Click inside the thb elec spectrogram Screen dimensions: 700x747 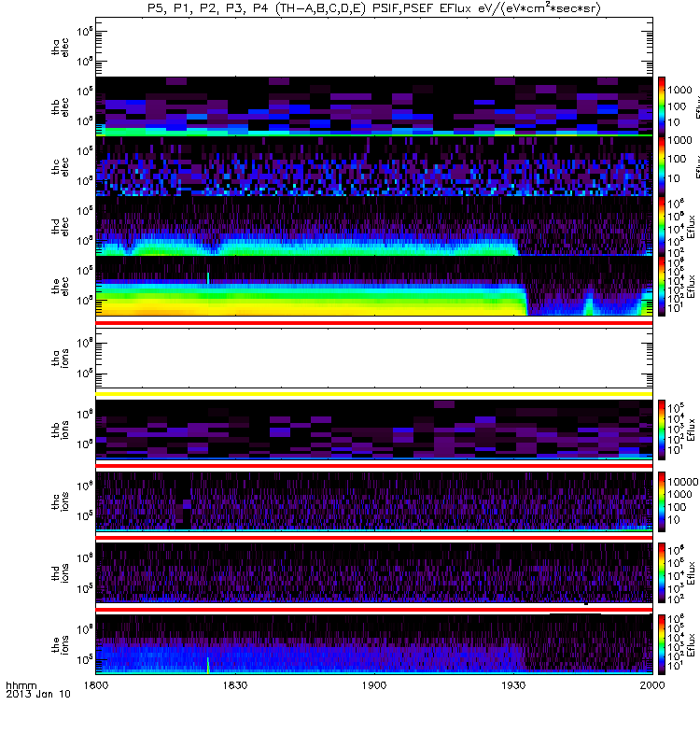374,106
